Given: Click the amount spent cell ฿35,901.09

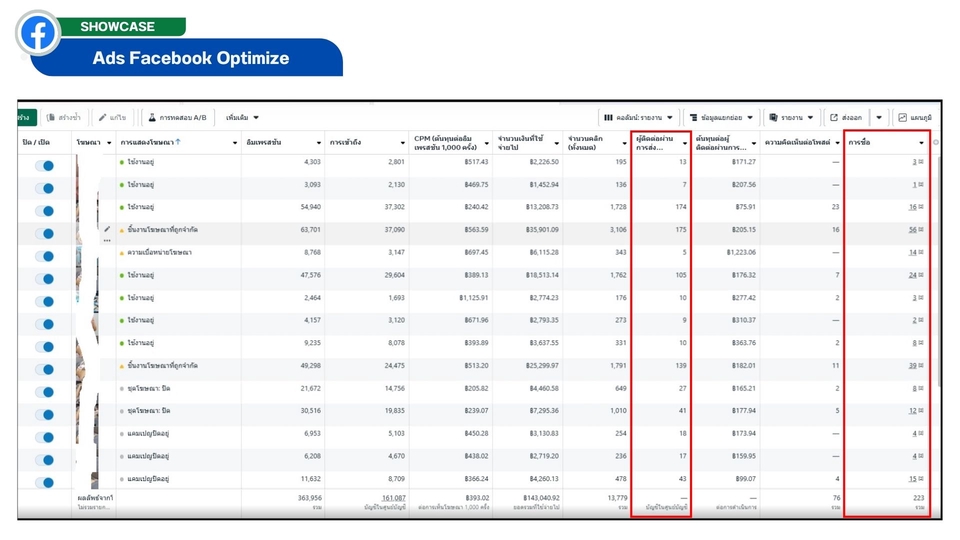Looking at the screenshot, I should point(542,230).
